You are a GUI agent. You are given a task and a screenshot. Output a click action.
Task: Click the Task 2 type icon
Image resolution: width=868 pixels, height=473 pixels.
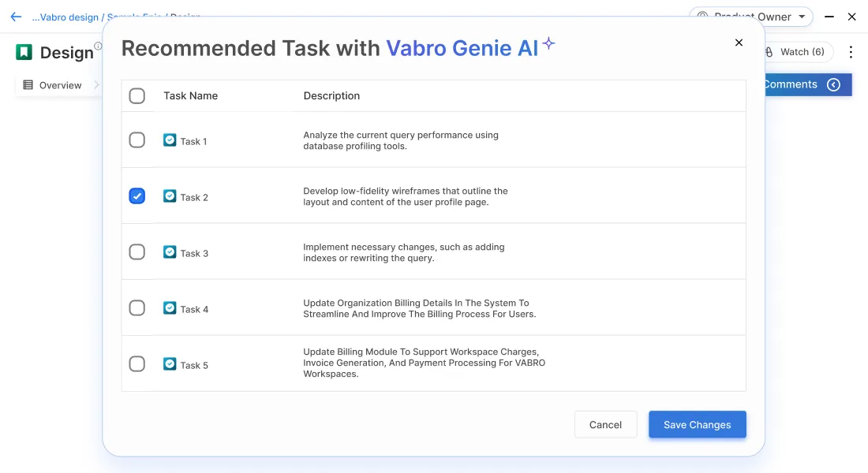(170, 196)
